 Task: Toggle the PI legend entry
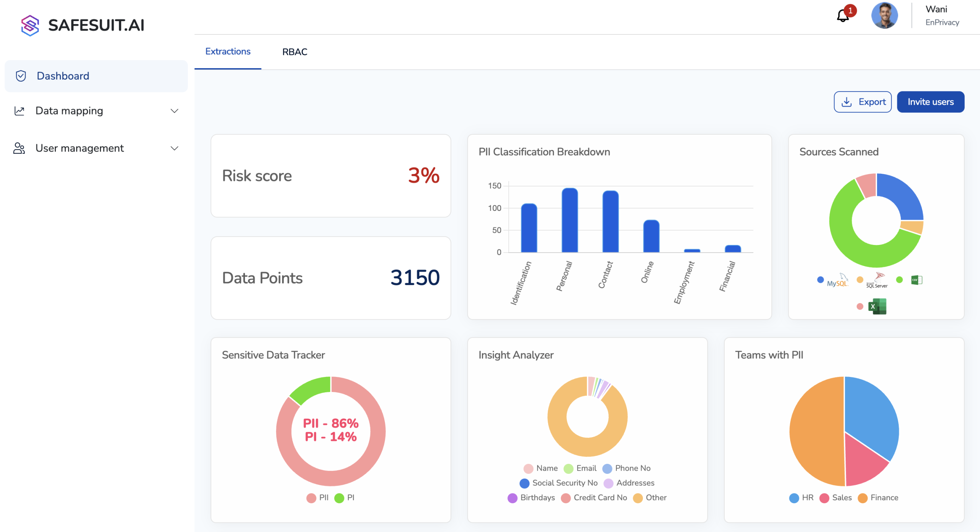click(x=345, y=498)
